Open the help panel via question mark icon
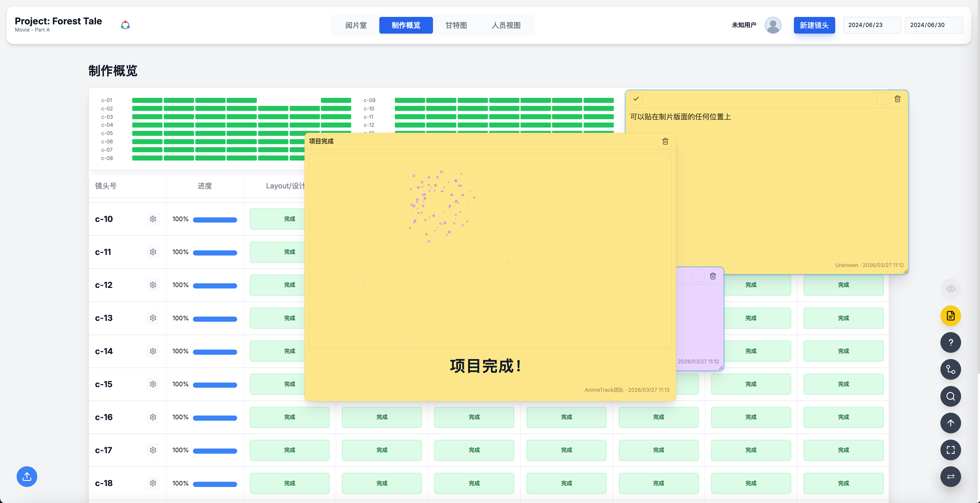 point(950,342)
